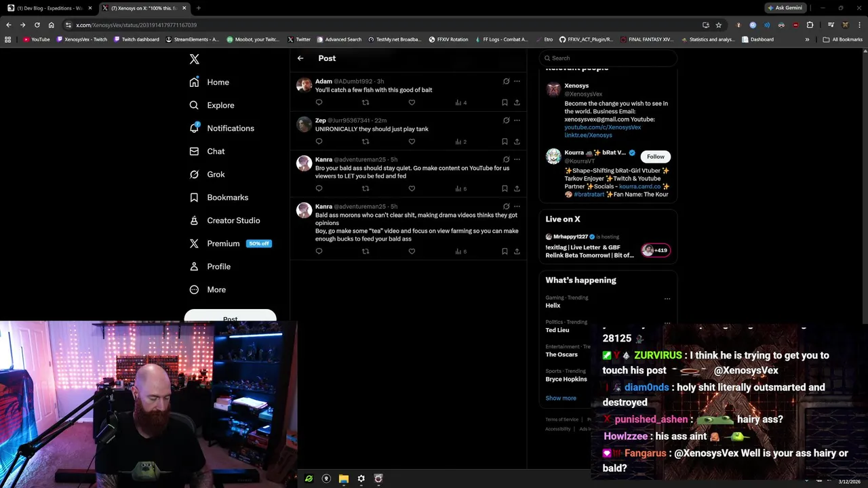Open Grok from the sidebar

point(207,174)
